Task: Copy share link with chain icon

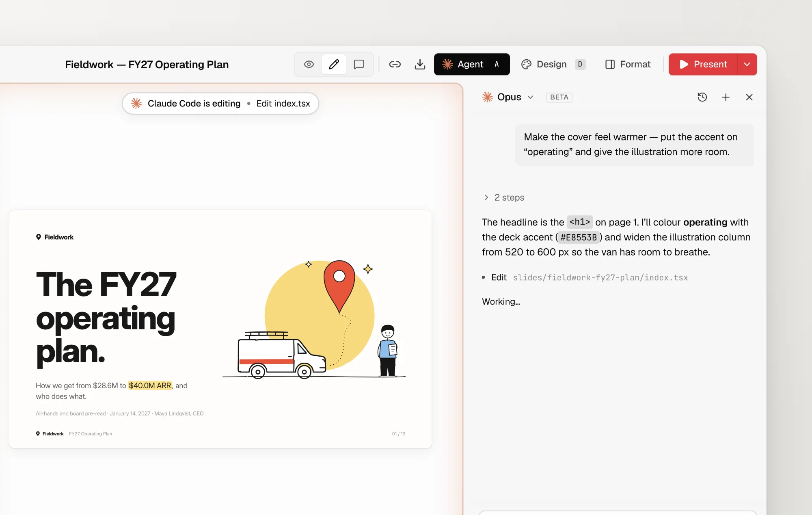Action: (x=395, y=64)
